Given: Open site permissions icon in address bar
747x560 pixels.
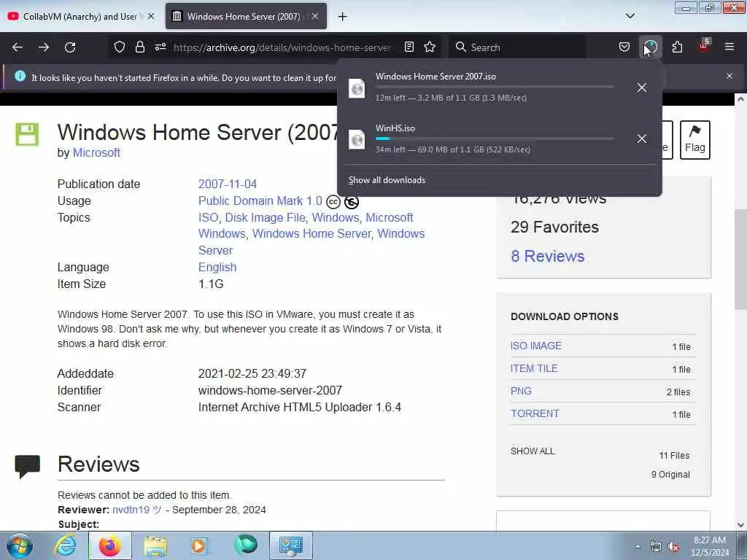Looking at the screenshot, I should [x=160, y=47].
